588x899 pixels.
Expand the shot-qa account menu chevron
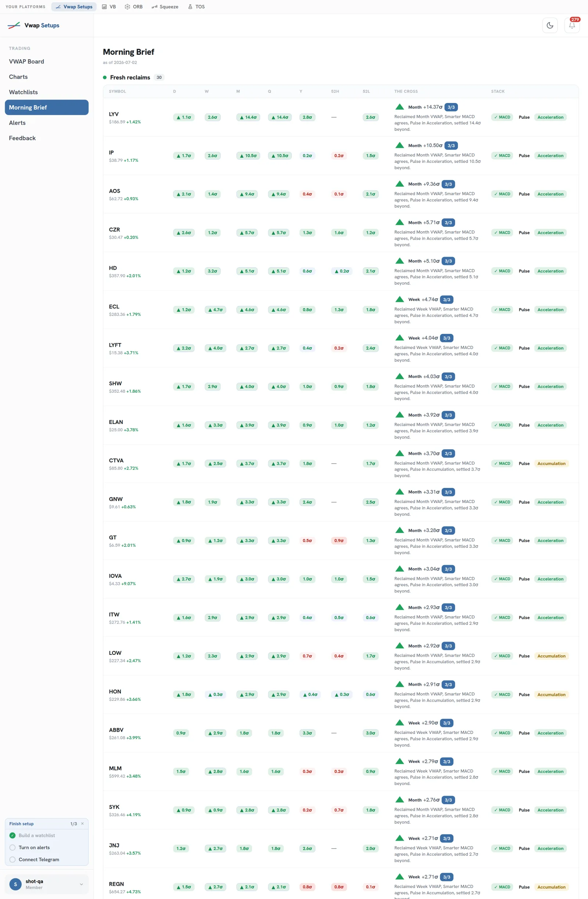[81, 884]
